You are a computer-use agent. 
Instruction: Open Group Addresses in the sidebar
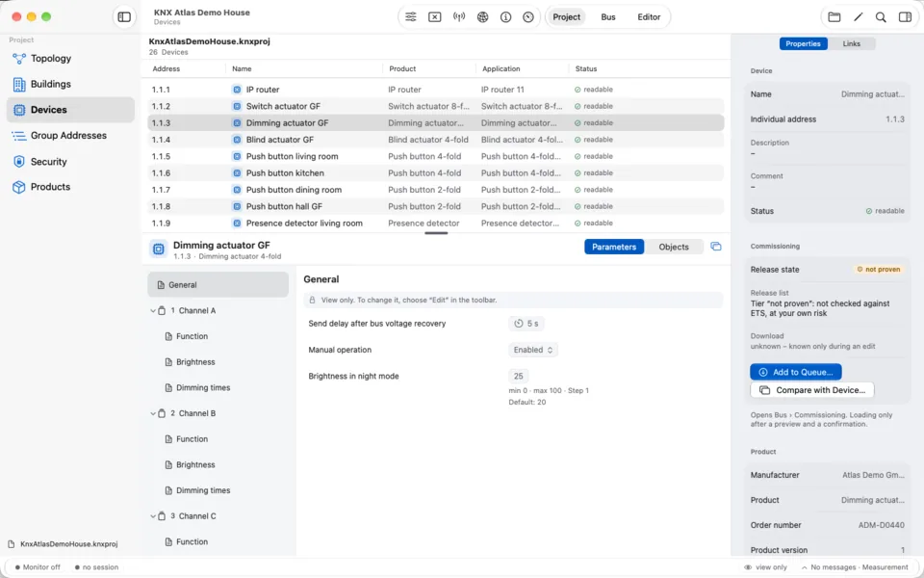pyautogui.click(x=70, y=136)
